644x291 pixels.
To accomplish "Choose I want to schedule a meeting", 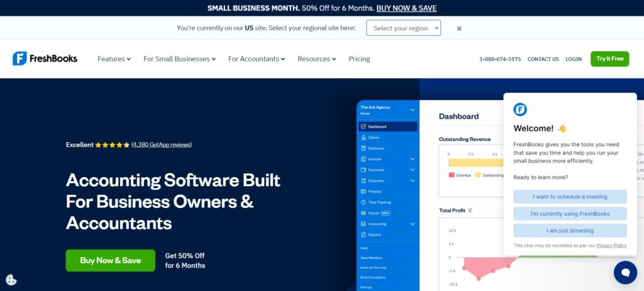I will click(x=570, y=197).
